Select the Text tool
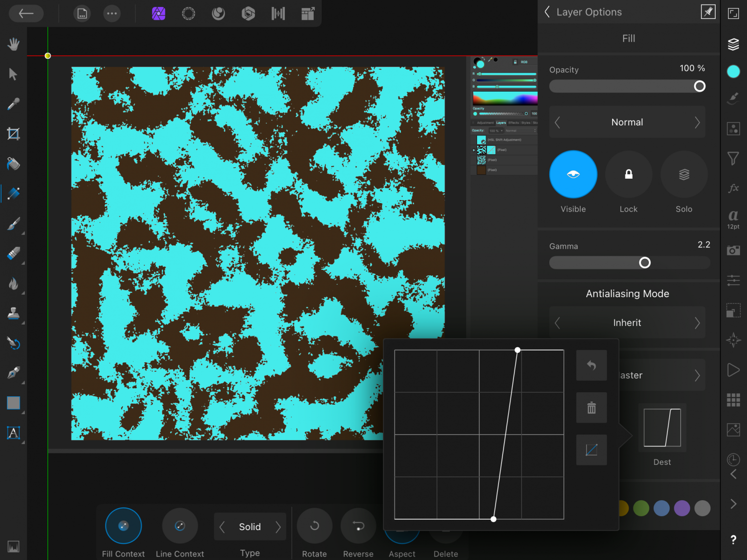 pos(13,433)
